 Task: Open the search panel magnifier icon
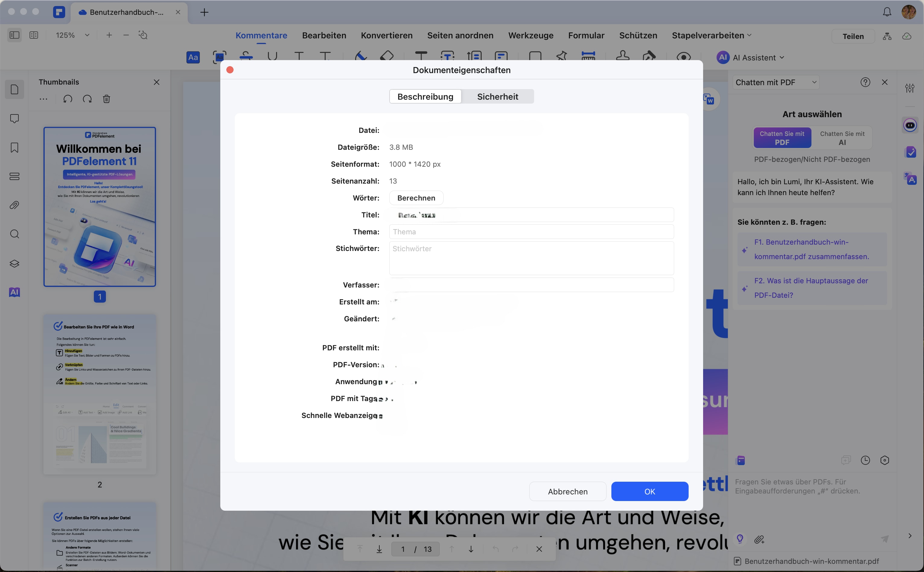tap(14, 234)
